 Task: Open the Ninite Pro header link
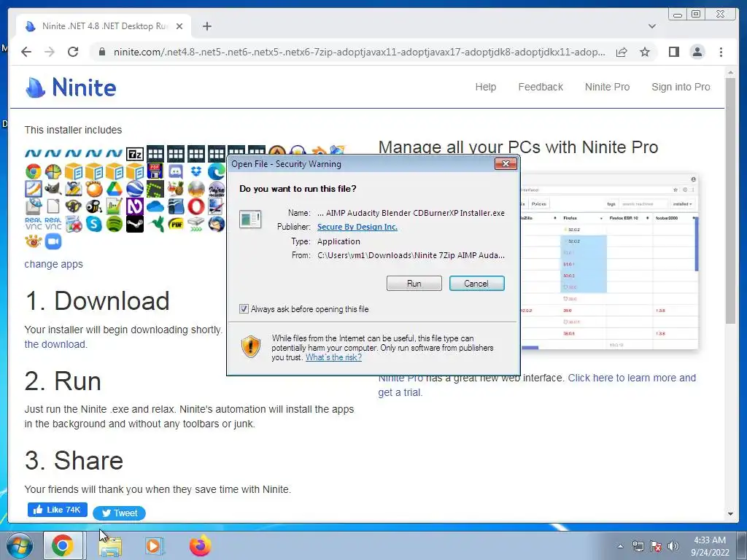click(607, 87)
